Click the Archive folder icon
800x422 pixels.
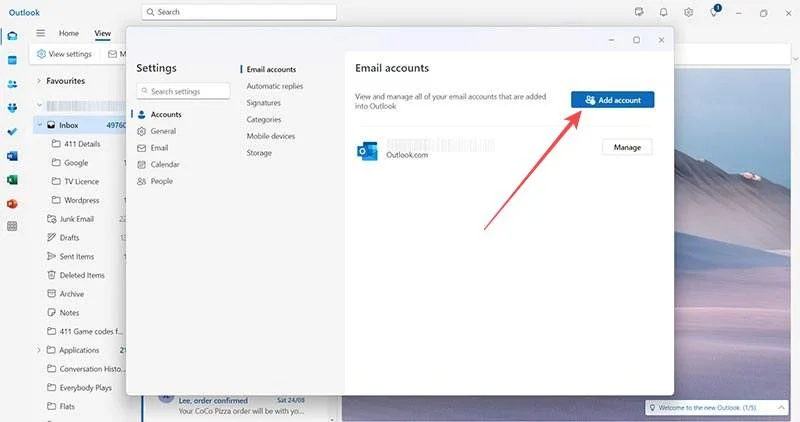tap(52, 294)
